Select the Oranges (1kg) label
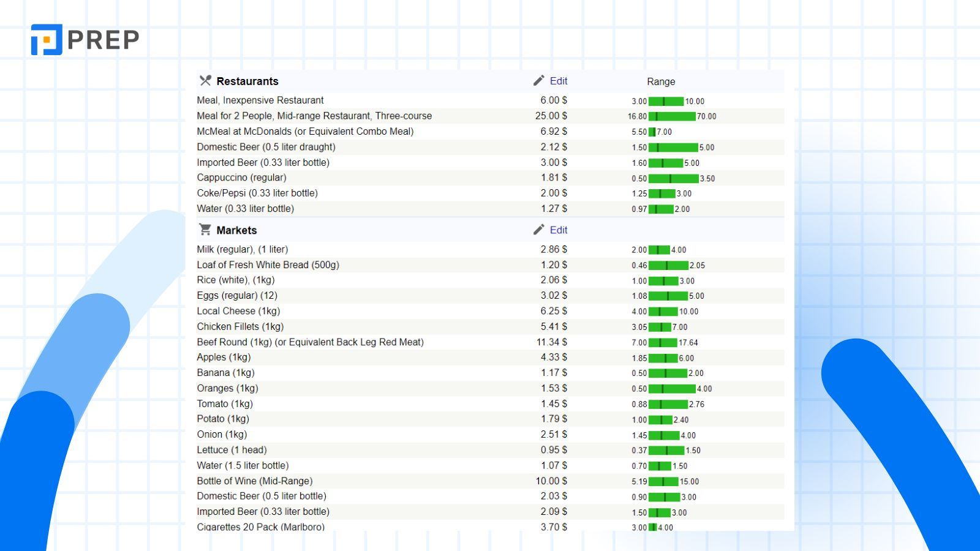Screen dimensions: 980x551 pos(227,388)
